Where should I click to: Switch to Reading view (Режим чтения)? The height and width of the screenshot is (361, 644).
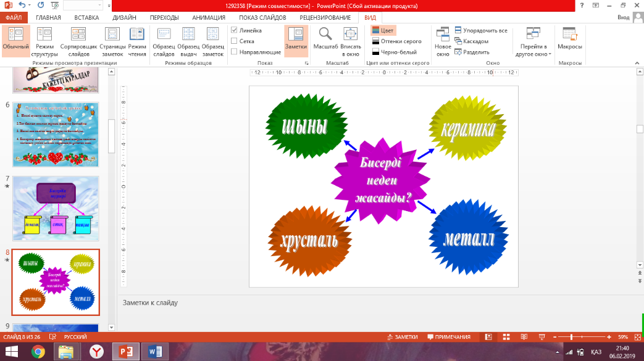click(x=137, y=41)
